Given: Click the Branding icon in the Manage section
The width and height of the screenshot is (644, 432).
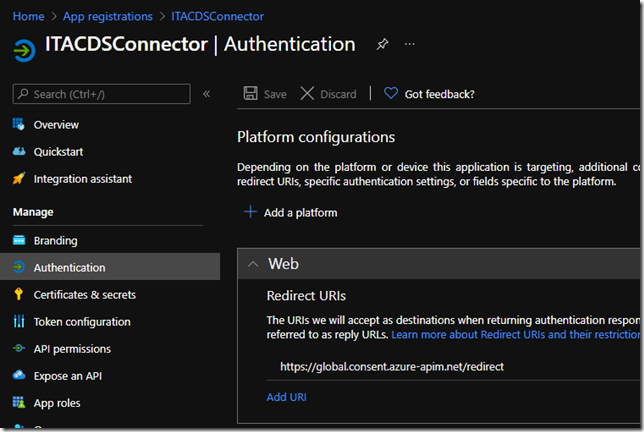Looking at the screenshot, I should click(x=19, y=240).
